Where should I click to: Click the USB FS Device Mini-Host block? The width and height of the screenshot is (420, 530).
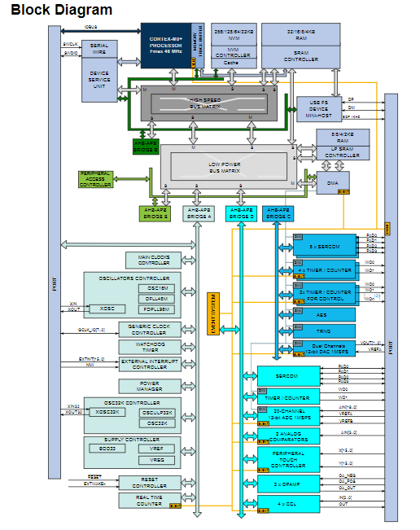tap(319, 109)
